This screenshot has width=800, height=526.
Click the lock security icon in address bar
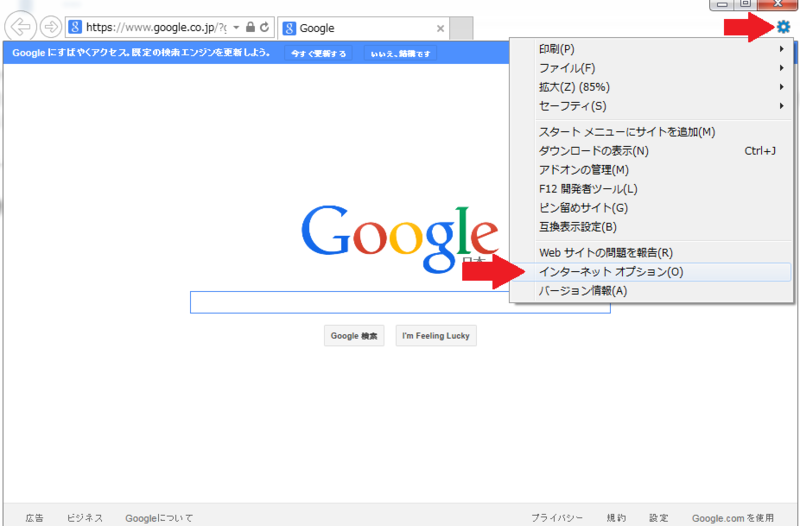pyautogui.click(x=250, y=28)
